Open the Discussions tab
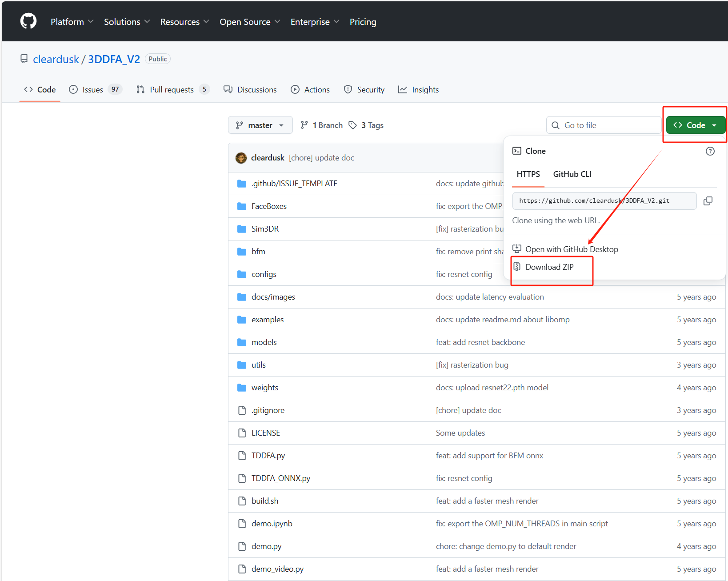Viewport: 728px width, 581px height. (250, 90)
